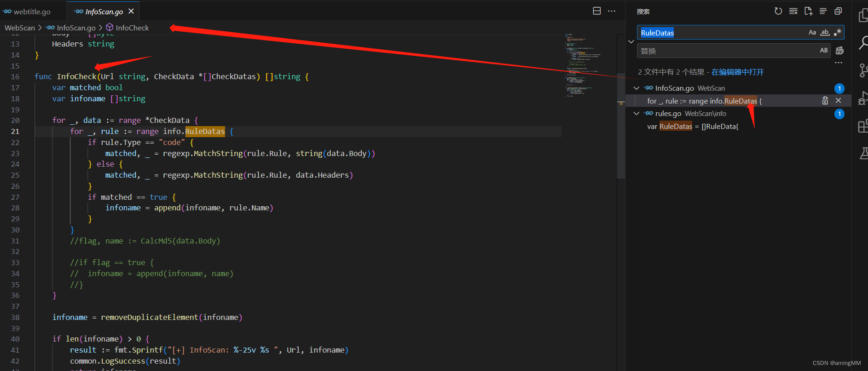Image resolution: width=868 pixels, height=371 pixels.
Task: Click 'var matched bool' on line 17
Action: [x=87, y=87]
